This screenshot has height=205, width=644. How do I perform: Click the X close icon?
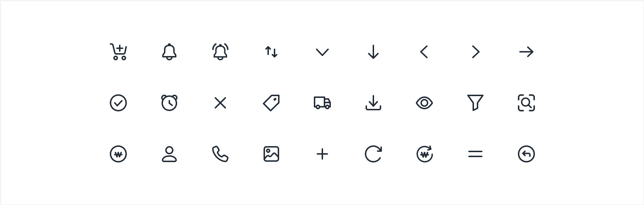tap(220, 103)
